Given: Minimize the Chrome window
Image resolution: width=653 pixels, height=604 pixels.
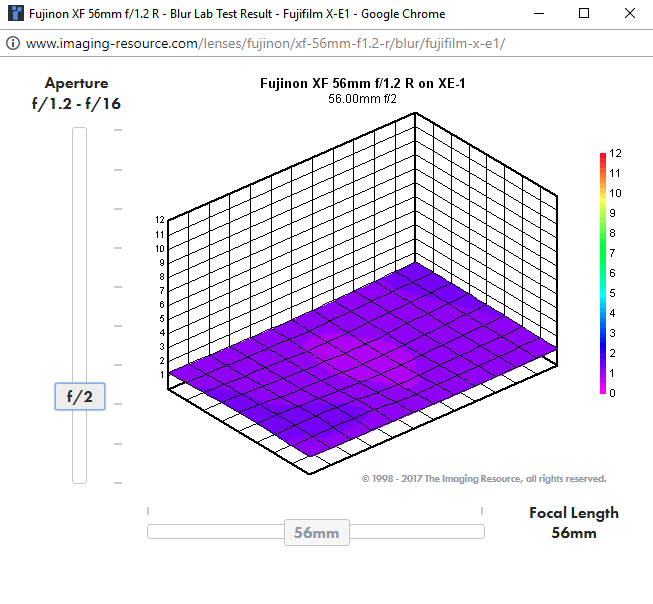Looking at the screenshot, I should click(539, 14).
